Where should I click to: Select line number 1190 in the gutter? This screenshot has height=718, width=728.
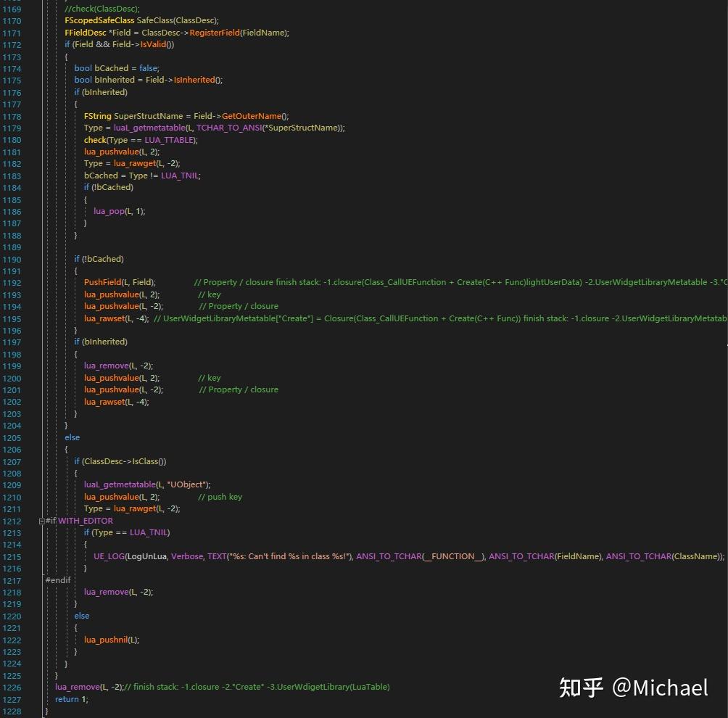pos(12,260)
